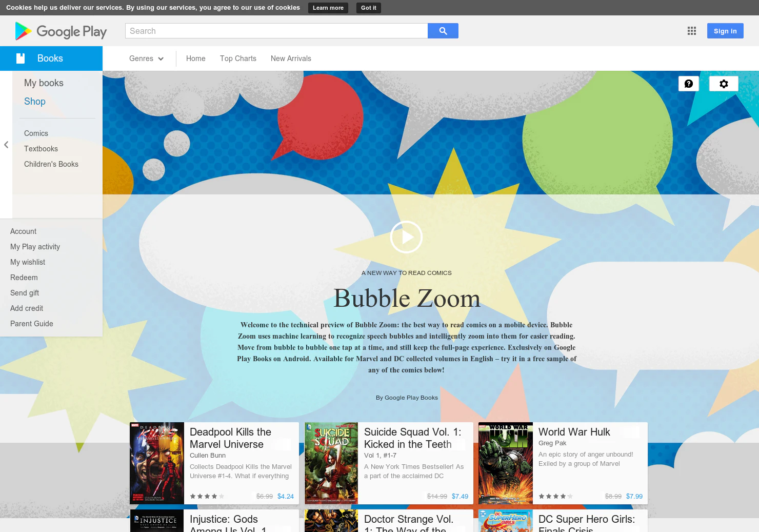Click the Send gift link
The height and width of the screenshot is (532, 759).
click(25, 293)
